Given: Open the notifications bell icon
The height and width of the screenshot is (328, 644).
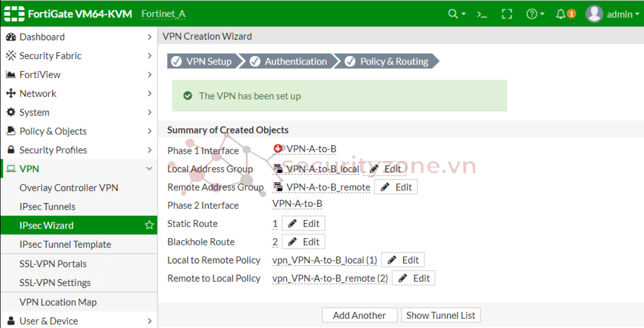Looking at the screenshot, I should click(x=561, y=14).
